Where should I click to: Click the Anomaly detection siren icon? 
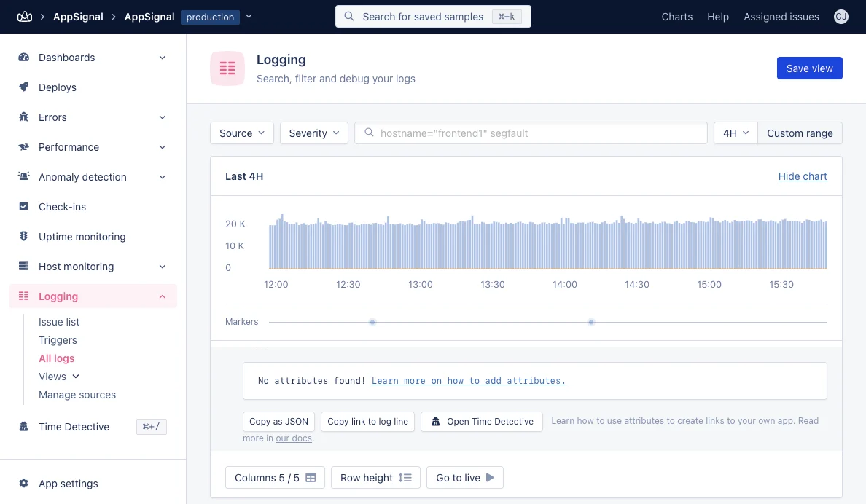coord(24,177)
